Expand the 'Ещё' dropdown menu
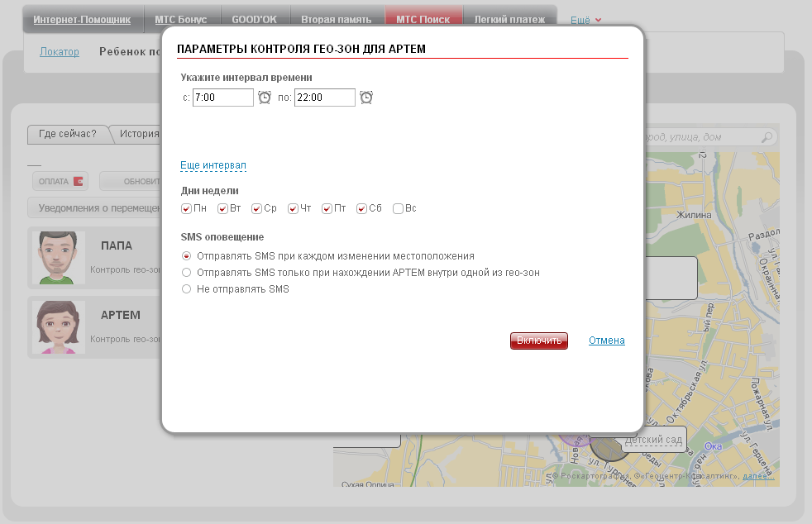 (585, 19)
